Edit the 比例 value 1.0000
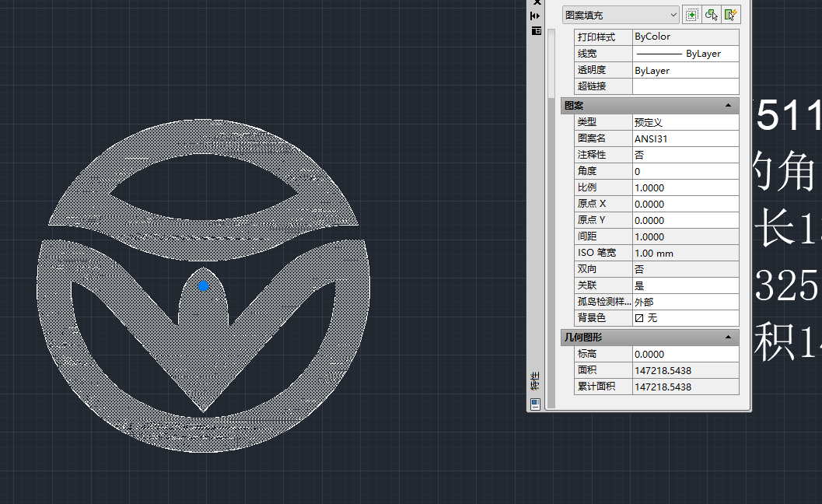 pos(686,187)
